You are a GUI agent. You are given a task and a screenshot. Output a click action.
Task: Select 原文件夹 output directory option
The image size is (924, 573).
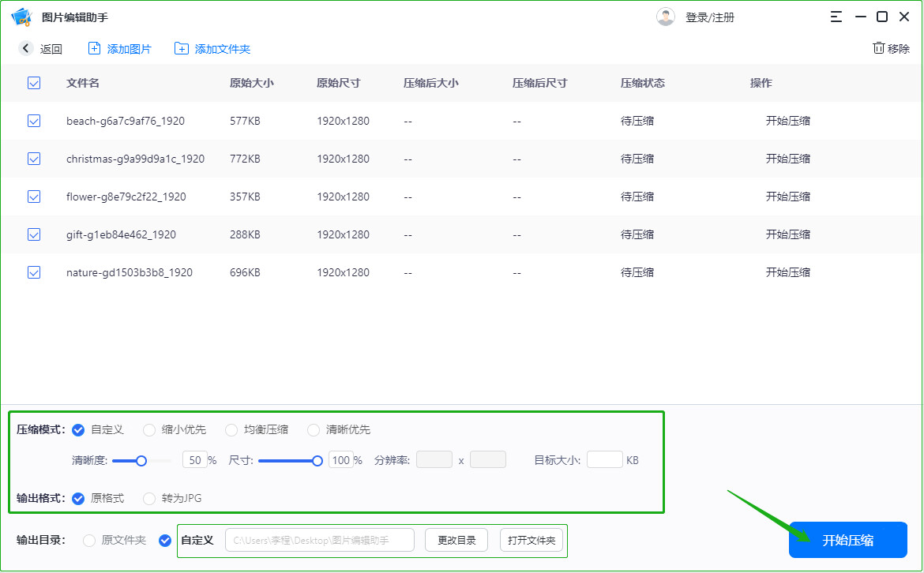[x=89, y=541]
